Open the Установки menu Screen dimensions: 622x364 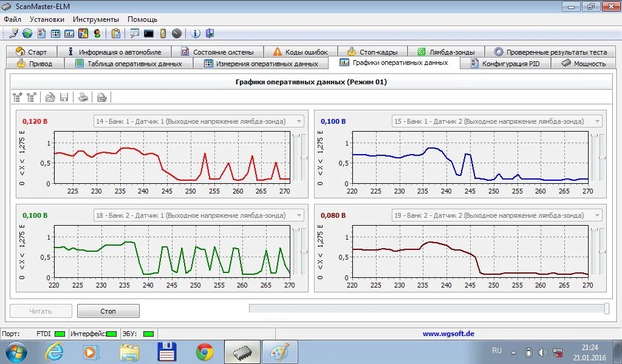(x=47, y=19)
